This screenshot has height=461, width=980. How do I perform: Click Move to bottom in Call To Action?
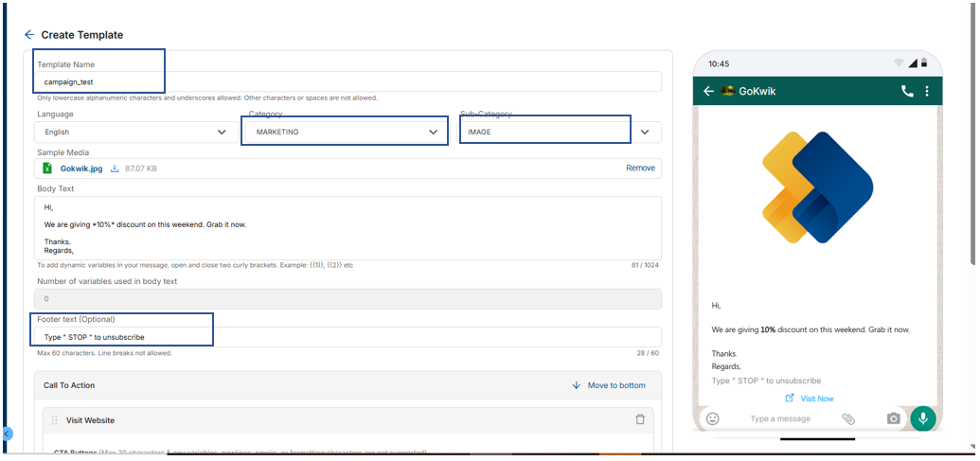pos(616,385)
